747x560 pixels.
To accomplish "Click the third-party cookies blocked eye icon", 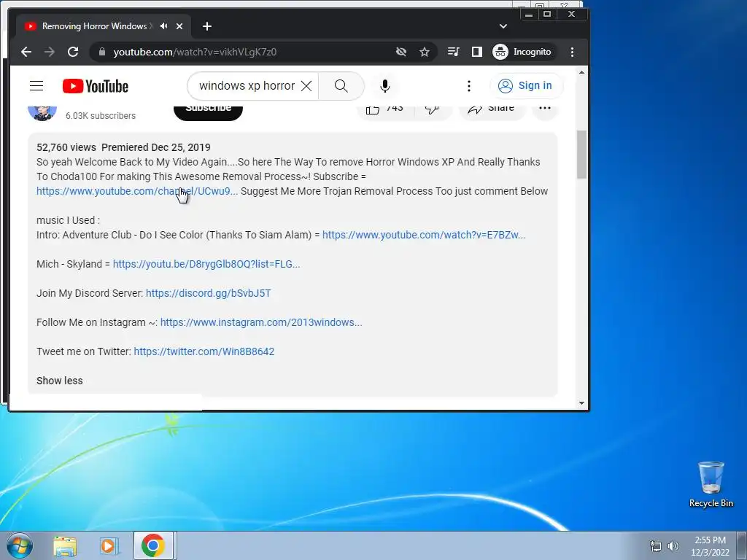I will tap(401, 52).
